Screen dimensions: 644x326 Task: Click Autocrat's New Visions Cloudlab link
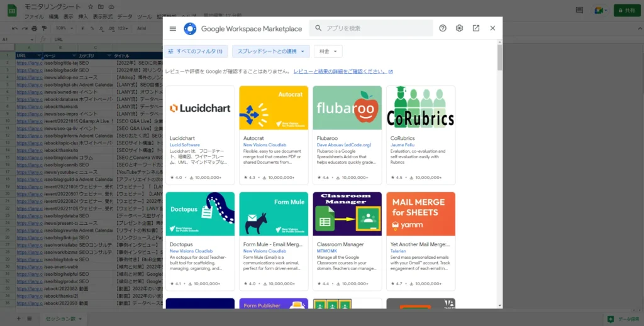click(x=265, y=144)
